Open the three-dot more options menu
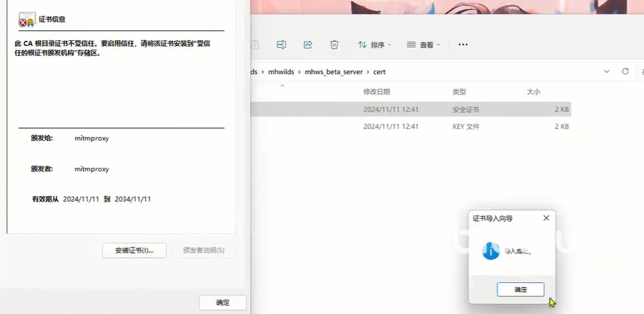 (x=463, y=45)
